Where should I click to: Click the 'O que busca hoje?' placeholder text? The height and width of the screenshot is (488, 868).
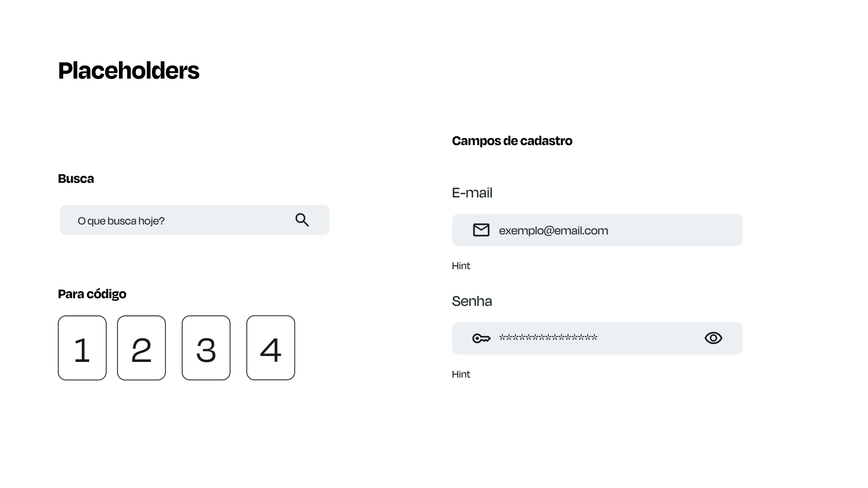click(x=121, y=221)
